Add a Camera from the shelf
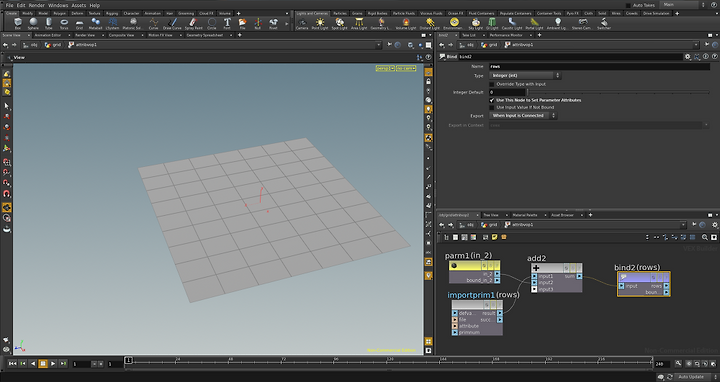 click(x=302, y=23)
